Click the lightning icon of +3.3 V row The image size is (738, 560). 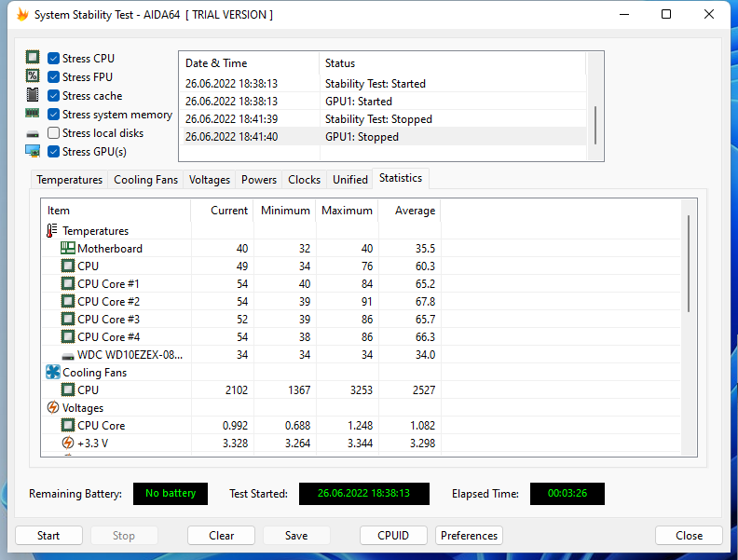[68, 443]
